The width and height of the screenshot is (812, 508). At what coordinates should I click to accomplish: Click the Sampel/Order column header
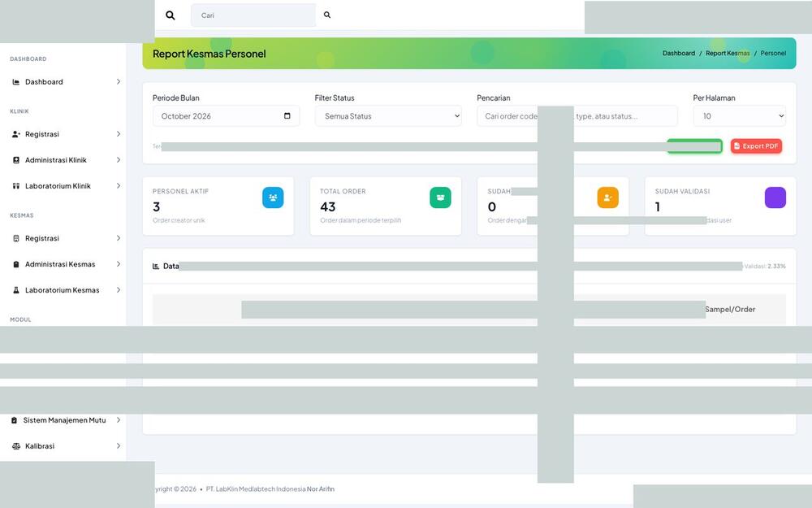click(x=730, y=310)
